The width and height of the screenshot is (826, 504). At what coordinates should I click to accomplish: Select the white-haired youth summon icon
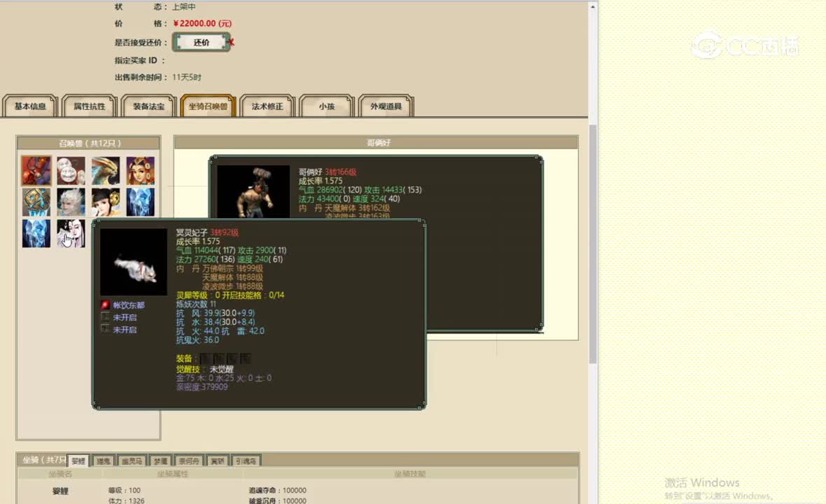point(71,202)
